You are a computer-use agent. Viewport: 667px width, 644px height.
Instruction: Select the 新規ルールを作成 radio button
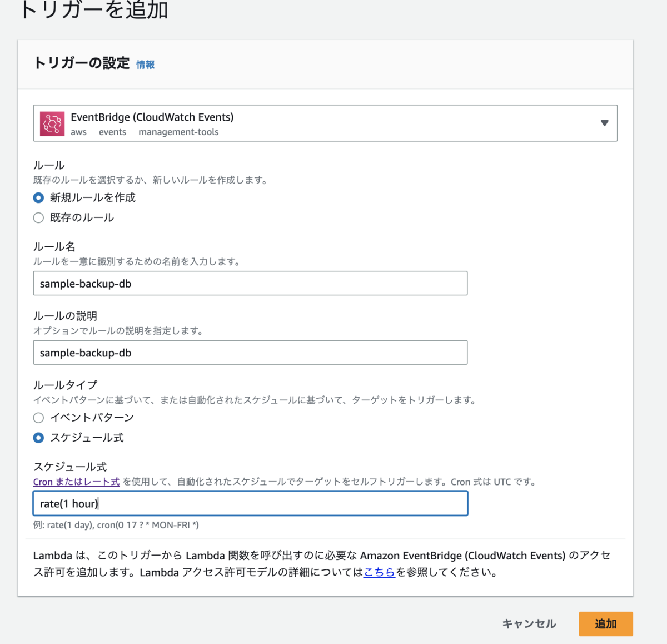pos(38,198)
